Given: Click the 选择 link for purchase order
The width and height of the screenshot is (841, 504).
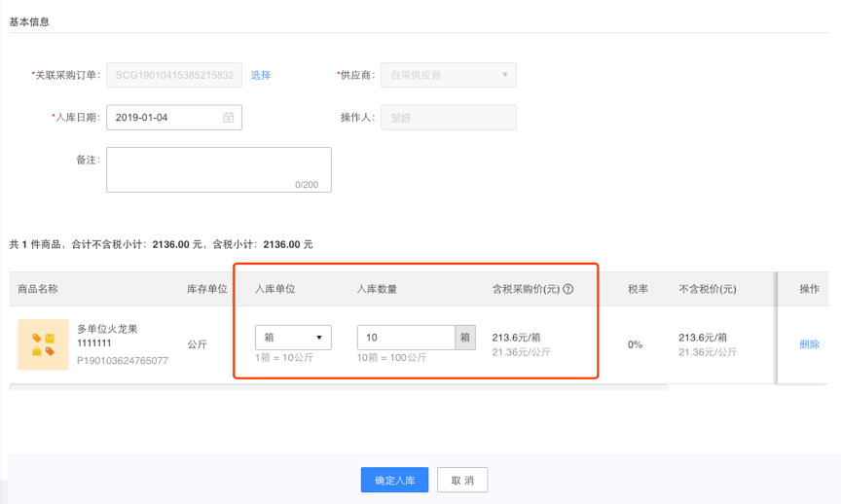Looking at the screenshot, I should [261, 75].
